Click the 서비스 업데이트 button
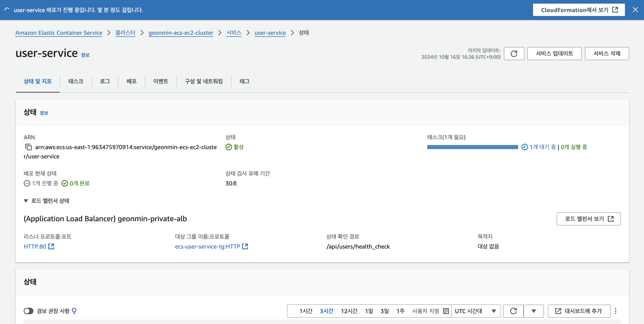Viewport: 644px width, 324px height. coord(554,54)
